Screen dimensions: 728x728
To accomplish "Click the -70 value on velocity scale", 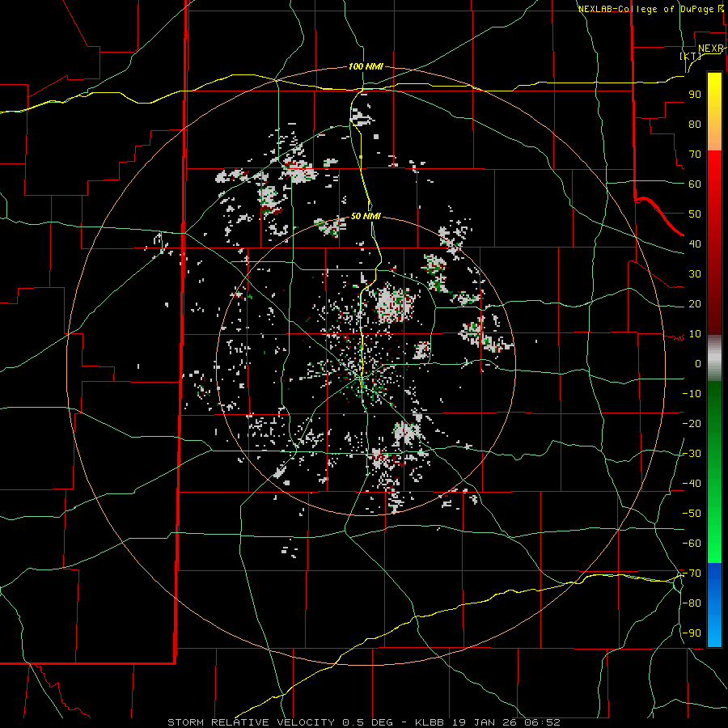I will (x=692, y=573).
